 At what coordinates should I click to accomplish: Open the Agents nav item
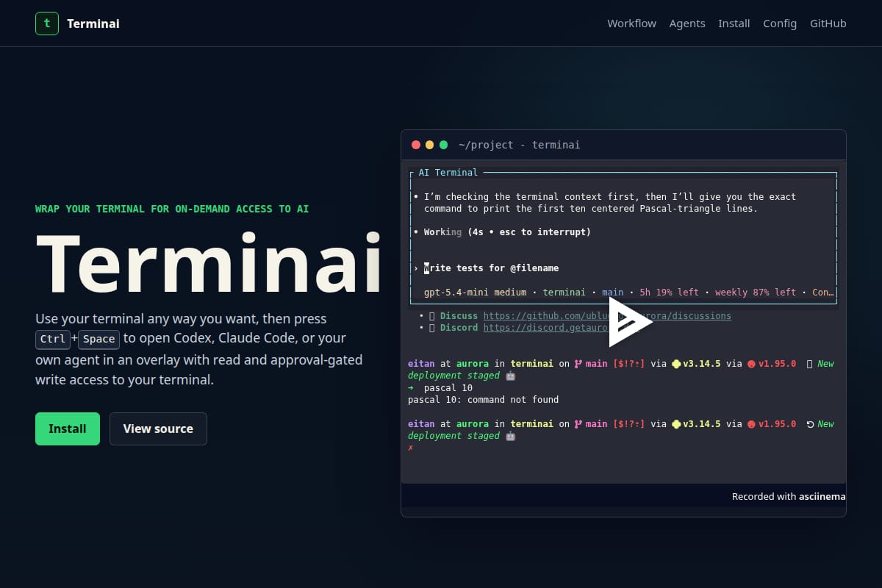(x=687, y=24)
